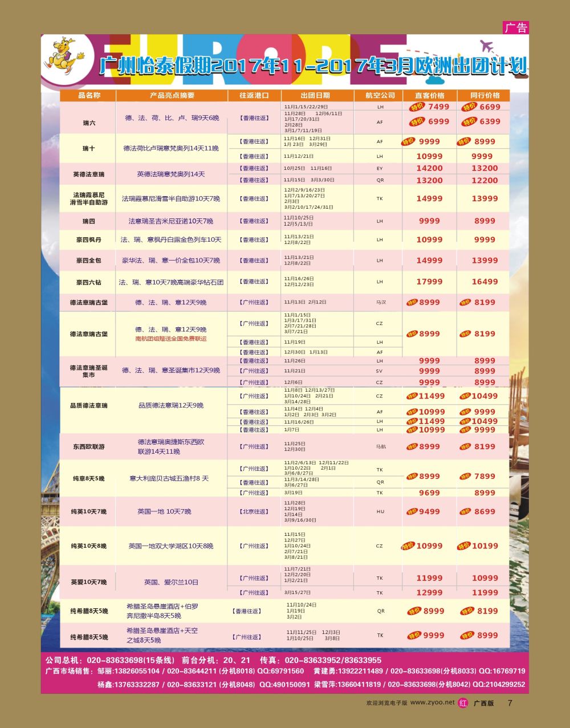Click description 希腊圣岛悬崖酒店+伯罗奔尼撒半岛8天5晚
The height and width of the screenshot is (728, 570).
tap(162, 611)
